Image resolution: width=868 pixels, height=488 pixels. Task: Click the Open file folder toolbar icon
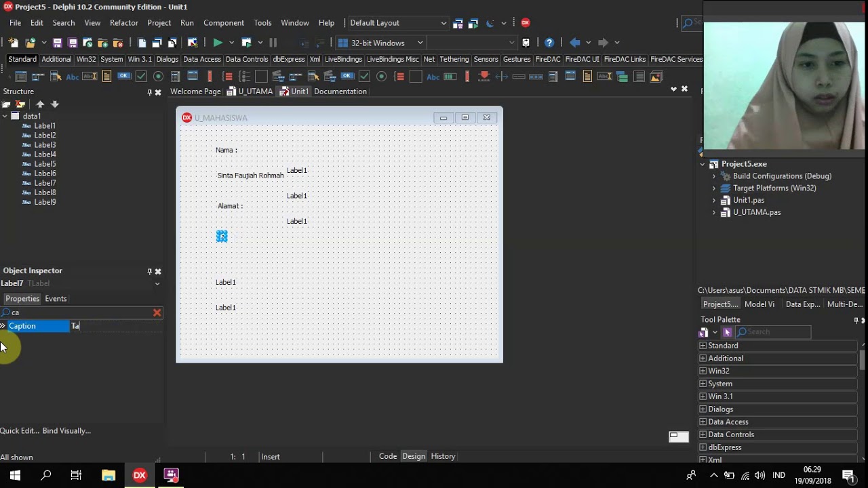point(31,43)
